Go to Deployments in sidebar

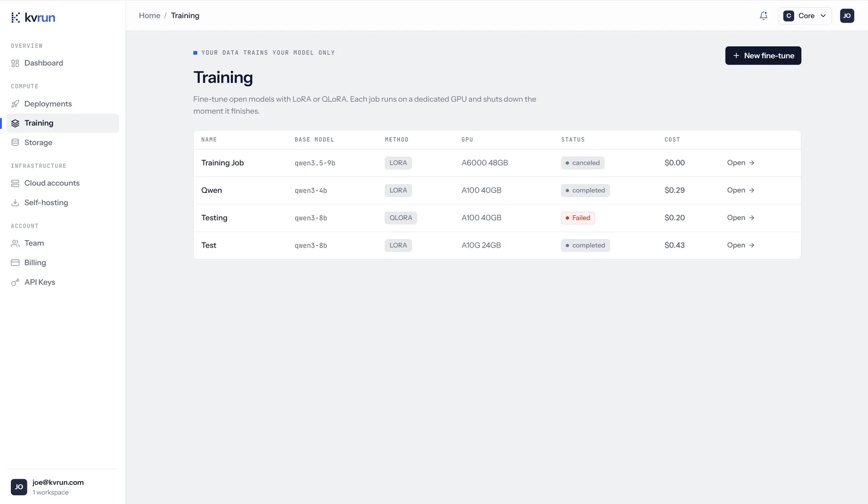coord(63,104)
